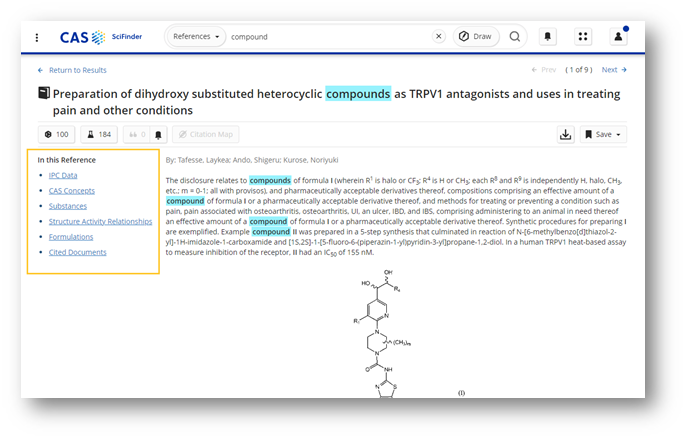
Task: Jump to Substances section
Action: 68,206
